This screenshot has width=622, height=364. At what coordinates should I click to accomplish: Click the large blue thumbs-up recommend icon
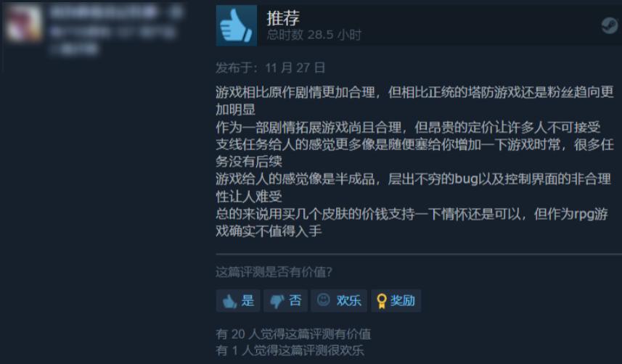(237, 25)
